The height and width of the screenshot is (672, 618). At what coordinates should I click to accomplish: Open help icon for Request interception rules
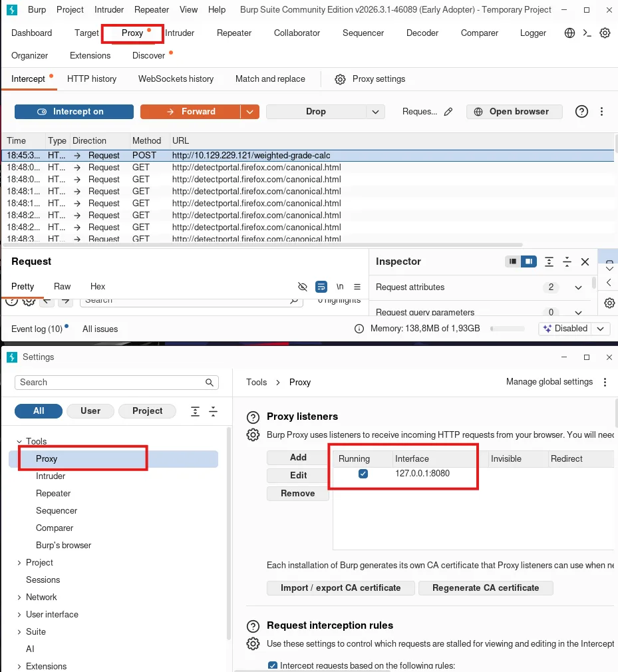pos(253,626)
